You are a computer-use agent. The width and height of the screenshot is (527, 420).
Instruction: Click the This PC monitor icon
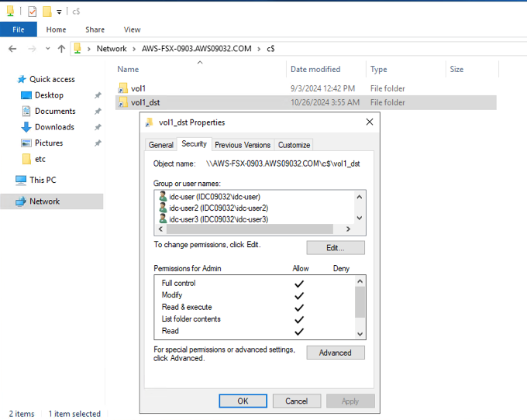pyautogui.click(x=21, y=181)
